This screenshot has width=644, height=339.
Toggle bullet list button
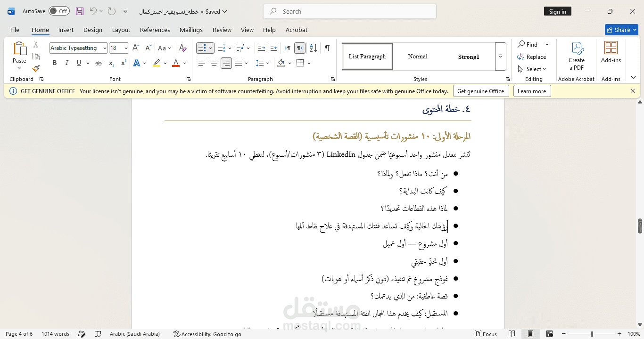201,48
